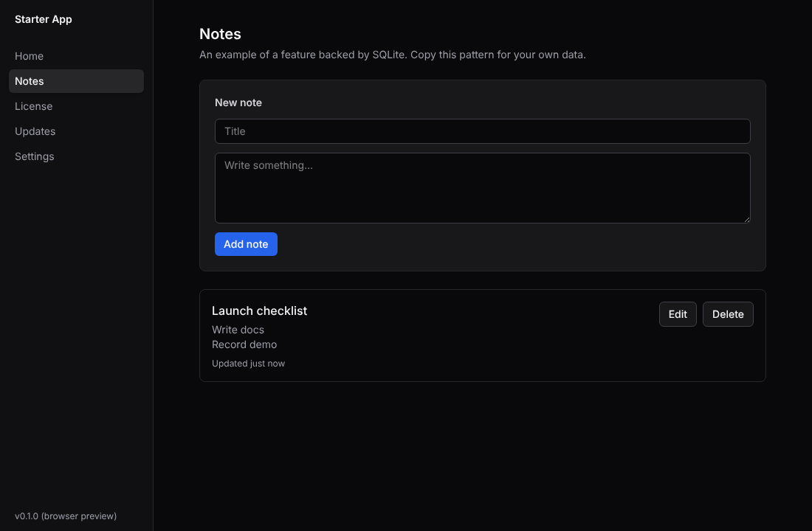The image size is (812, 531).
Task: Open the Home page in sidebar
Action: [76, 56]
